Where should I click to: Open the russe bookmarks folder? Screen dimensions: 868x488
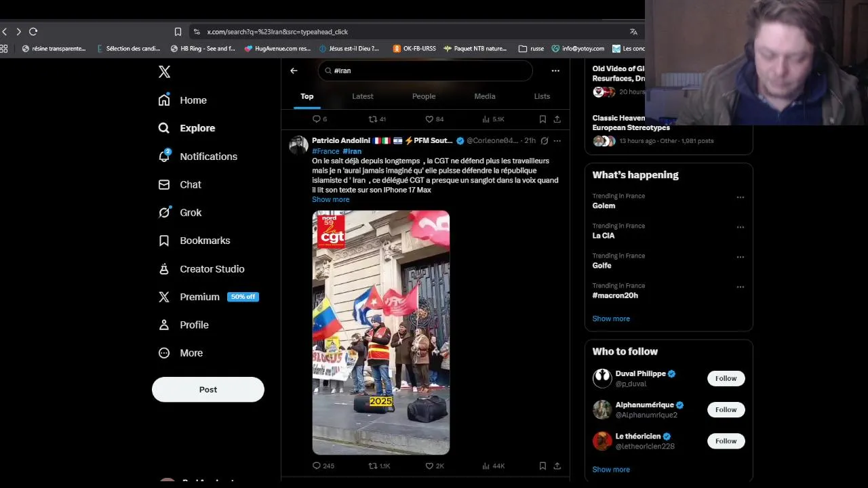point(531,49)
